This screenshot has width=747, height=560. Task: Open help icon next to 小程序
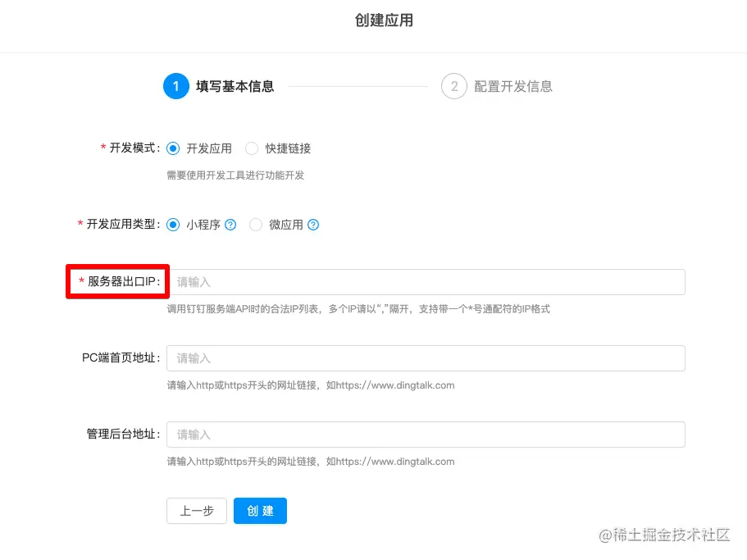(x=230, y=225)
